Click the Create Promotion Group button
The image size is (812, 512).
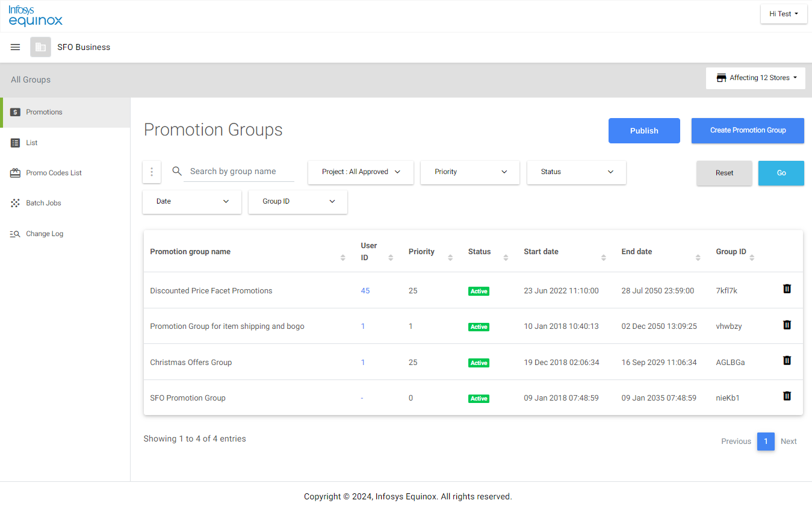748,131
